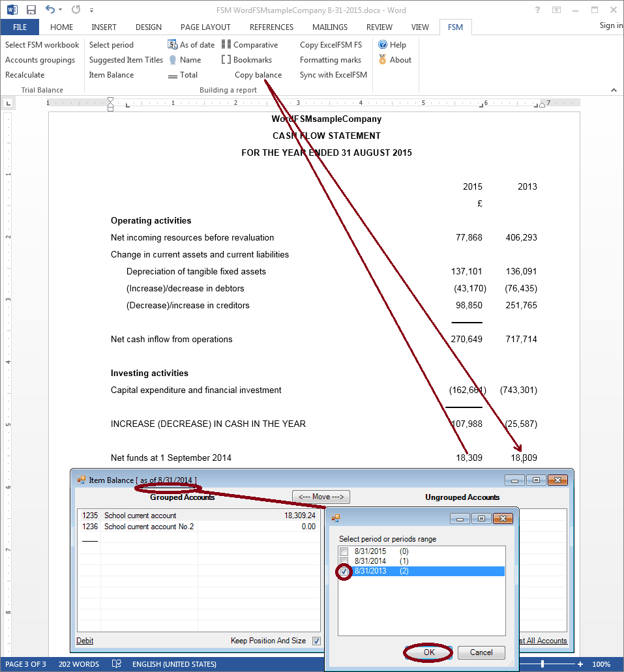Click the Word help question mark icon
Viewport: 624px width, 672px height.
tap(537, 10)
